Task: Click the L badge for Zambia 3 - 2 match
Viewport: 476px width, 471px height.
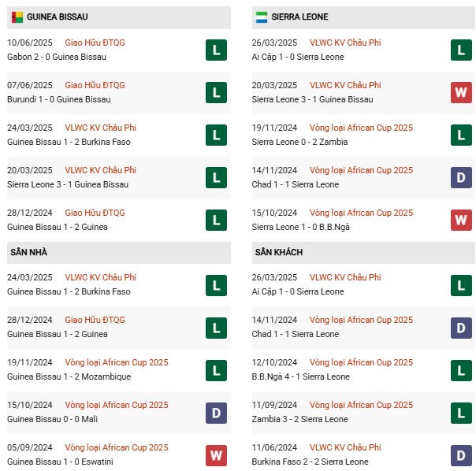Action: [461, 413]
